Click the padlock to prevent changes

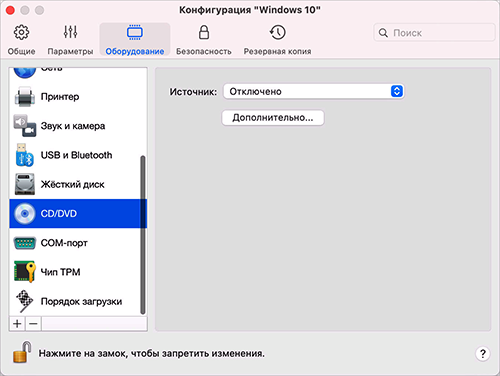pos(22,352)
